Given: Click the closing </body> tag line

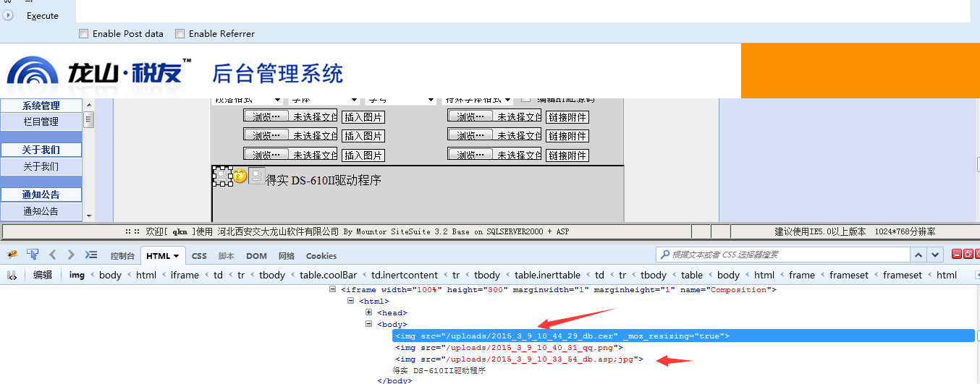Looking at the screenshot, I should (x=394, y=380).
